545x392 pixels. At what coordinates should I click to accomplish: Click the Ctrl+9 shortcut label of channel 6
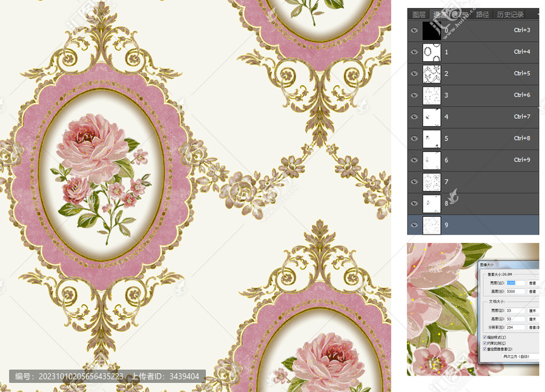[x=522, y=160]
